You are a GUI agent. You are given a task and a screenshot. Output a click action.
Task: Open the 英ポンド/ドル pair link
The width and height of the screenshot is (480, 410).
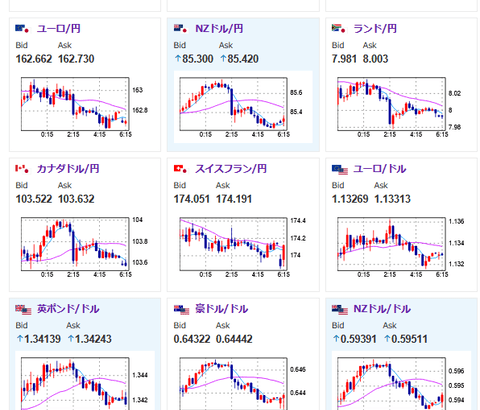[x=68, y=309]
